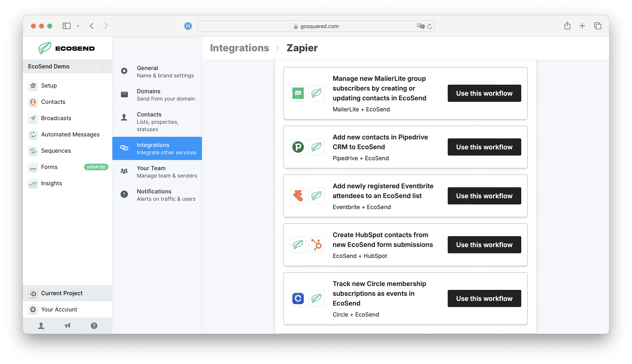
Task: Click the Insights chart icon
Action: click(x=33, y=183)
